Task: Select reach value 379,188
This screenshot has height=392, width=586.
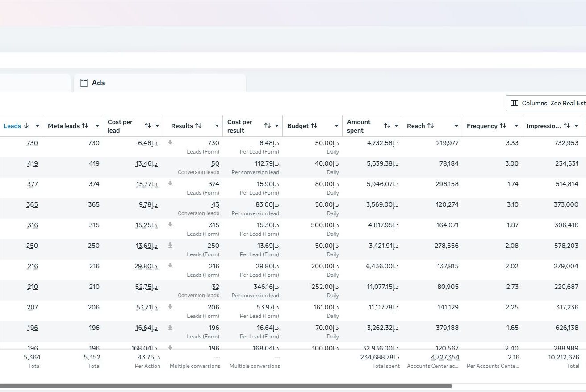Action: tap(447, 328)
